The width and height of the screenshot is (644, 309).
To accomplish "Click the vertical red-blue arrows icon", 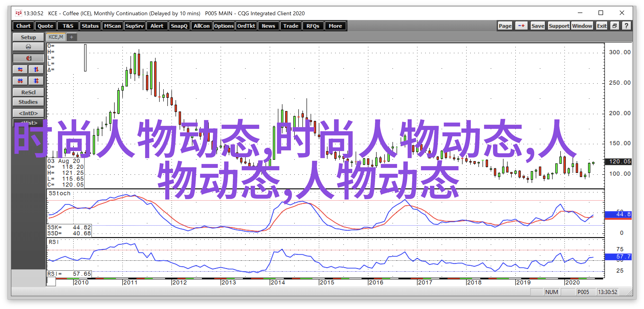I will (x=36, y=69).
